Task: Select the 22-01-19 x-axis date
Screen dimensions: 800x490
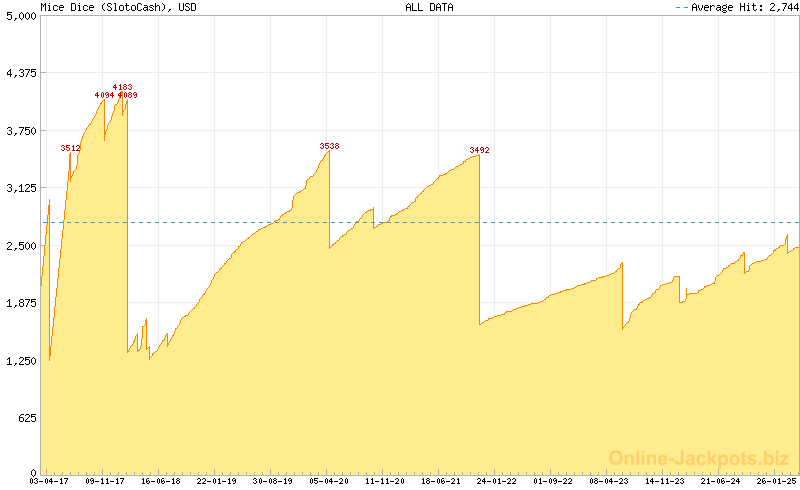Action: point(216,481)
